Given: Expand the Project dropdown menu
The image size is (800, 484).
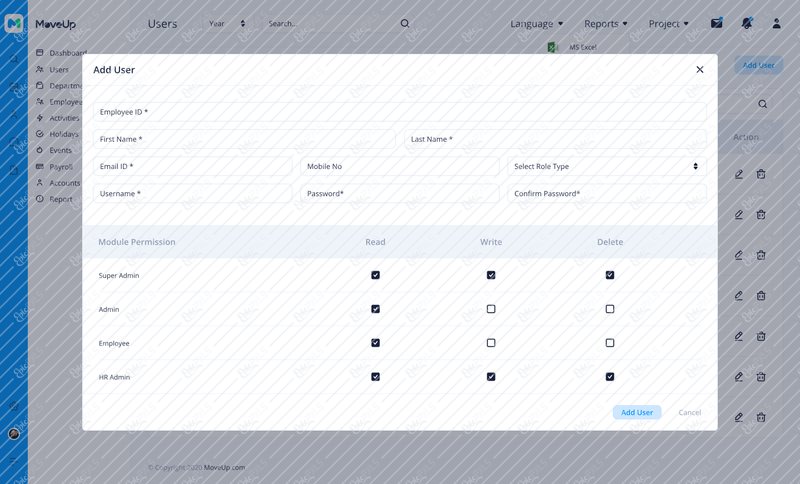Looking at the screenshot, I should pos(668,23).
